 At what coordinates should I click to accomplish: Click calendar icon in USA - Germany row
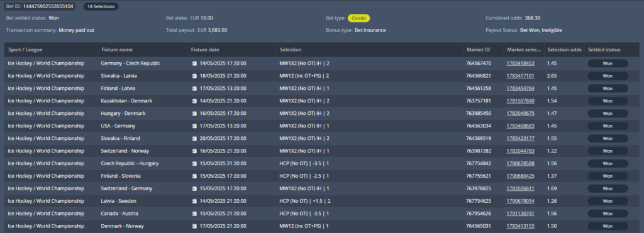[x=194, y=126]
